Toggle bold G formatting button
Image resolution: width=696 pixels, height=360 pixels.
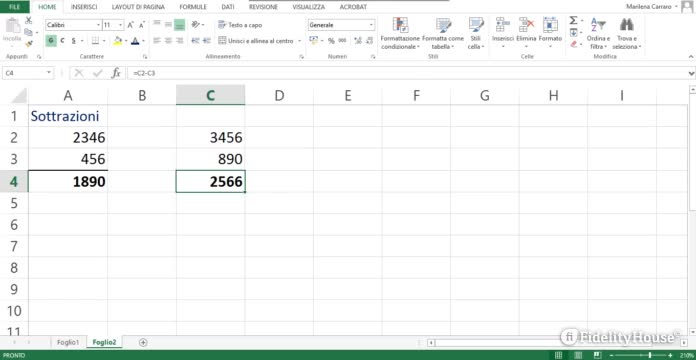click(51, 41)
